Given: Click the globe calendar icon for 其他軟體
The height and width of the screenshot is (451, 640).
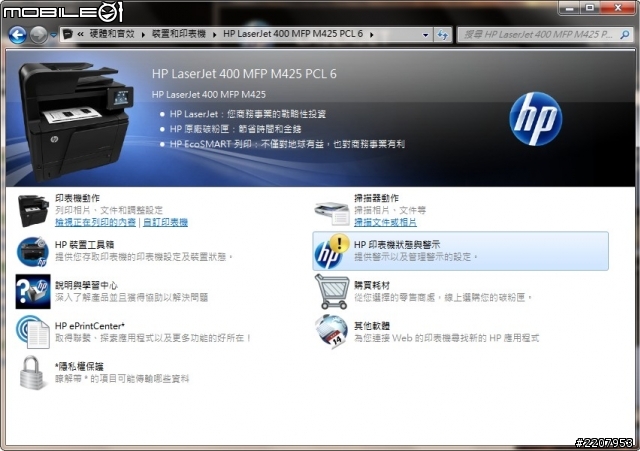Looking at the screenshot, I should click(x=331, y=331).
